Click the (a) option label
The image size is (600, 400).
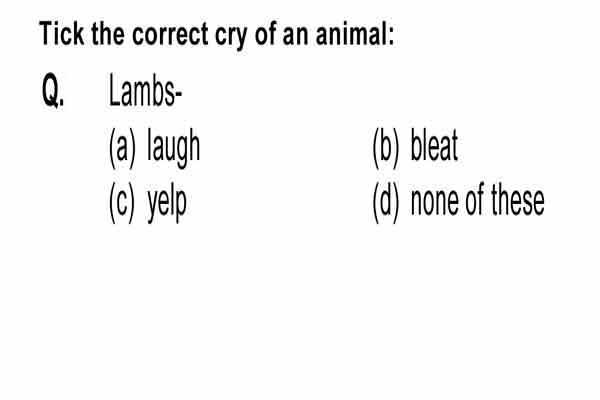[122, 149]
